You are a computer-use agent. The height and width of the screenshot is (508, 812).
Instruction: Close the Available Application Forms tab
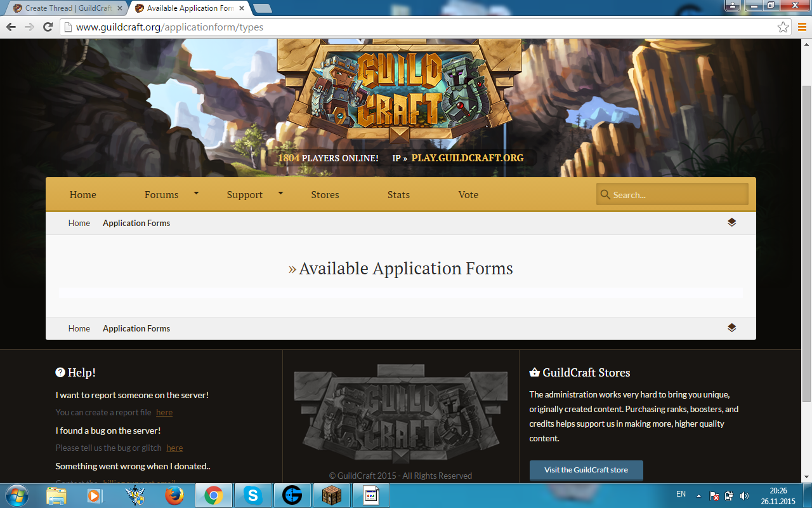tap(241, 8)
